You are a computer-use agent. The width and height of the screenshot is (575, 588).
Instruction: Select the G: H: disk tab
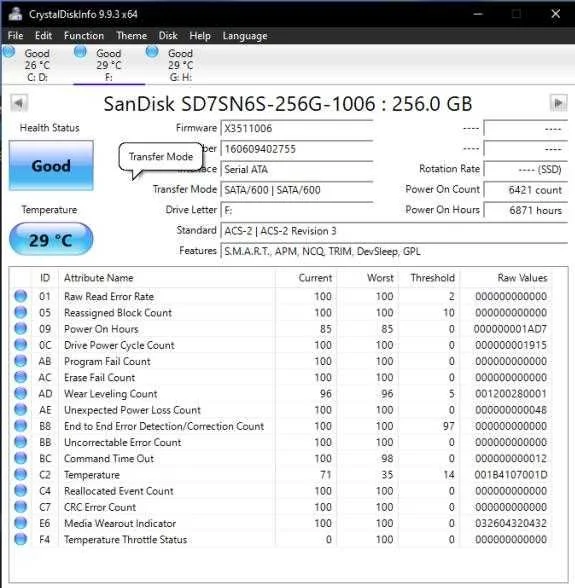pos(180,65)
